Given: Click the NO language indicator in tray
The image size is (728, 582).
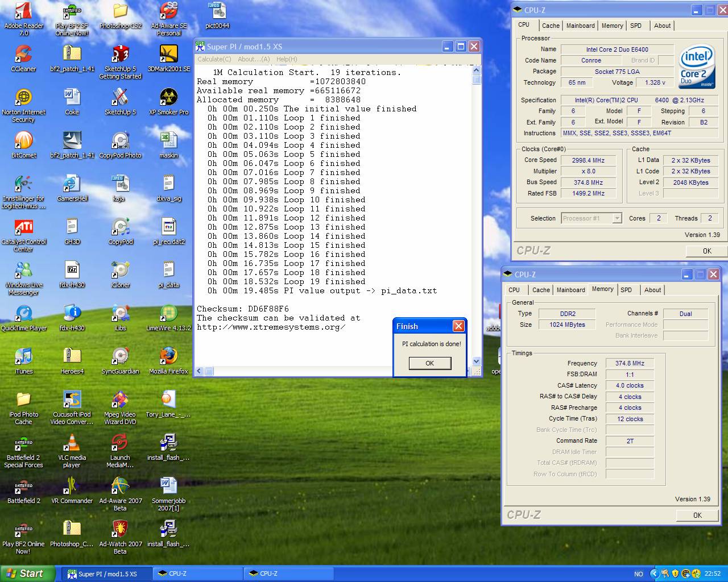Looking at the screenshot, I should (x=639, y=574).
